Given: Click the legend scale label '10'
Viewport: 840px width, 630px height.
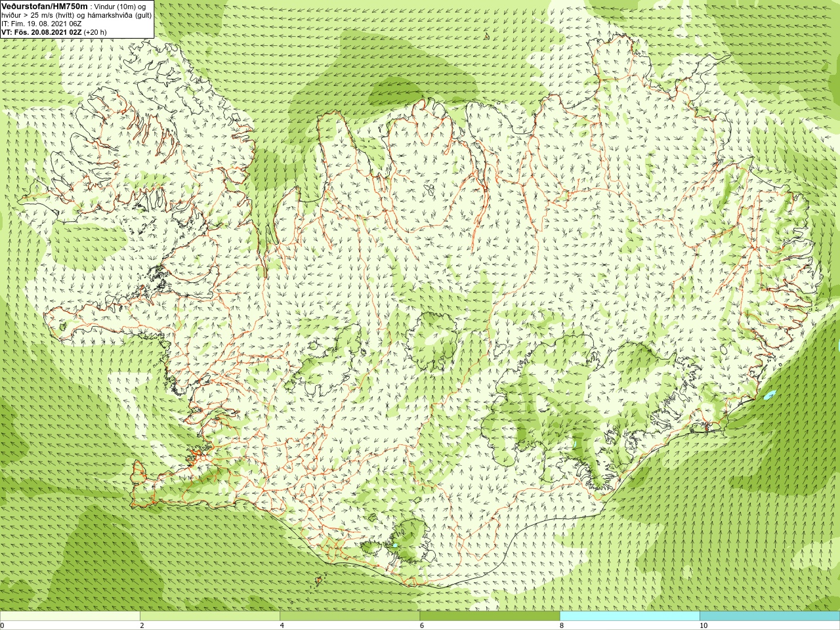Looking at the screenshot, I should click(x=703, y=625).
